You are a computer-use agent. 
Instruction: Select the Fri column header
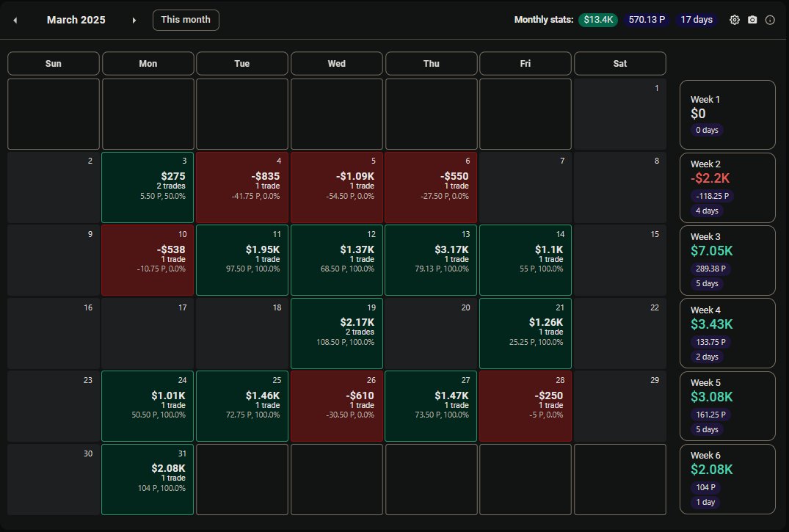(x=526, y=63)
